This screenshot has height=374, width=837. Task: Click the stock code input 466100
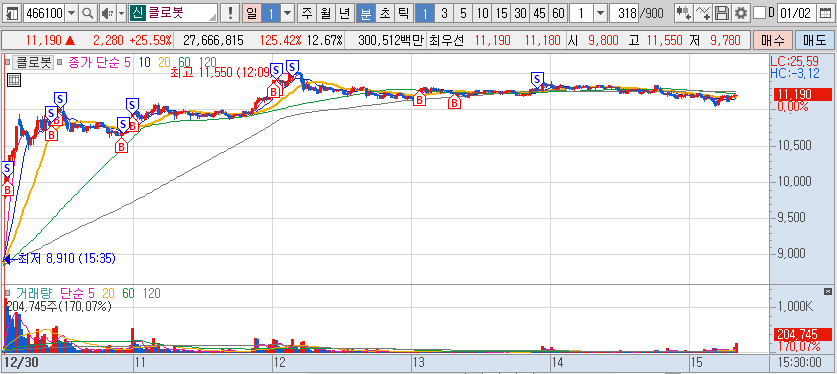pyautogui.click(x=44, y=13)
